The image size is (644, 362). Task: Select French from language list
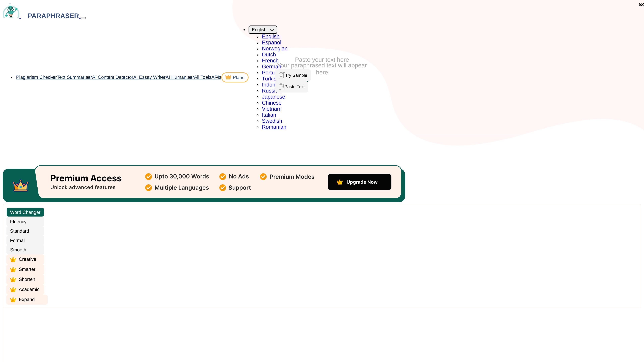coord(270,61)
